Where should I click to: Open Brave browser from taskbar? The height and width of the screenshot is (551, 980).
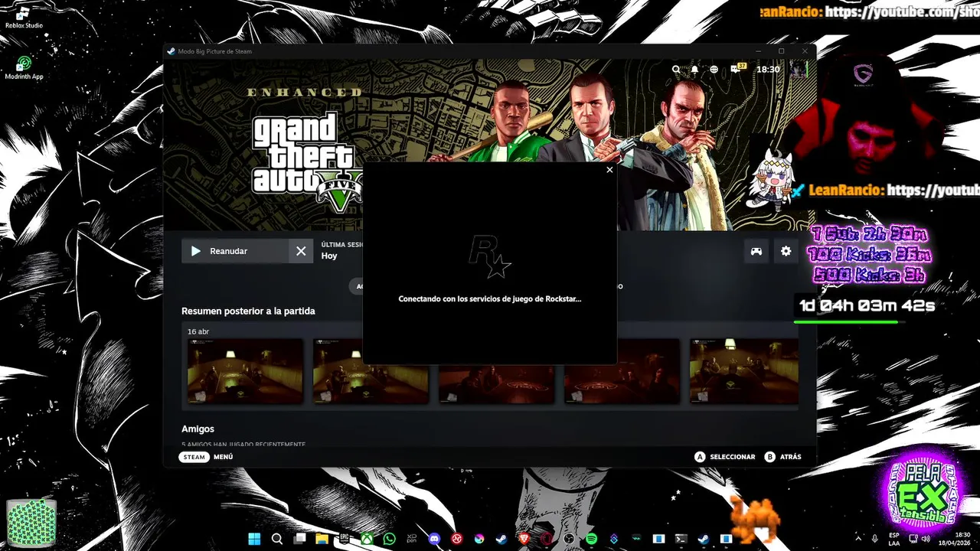click(524, 539)
